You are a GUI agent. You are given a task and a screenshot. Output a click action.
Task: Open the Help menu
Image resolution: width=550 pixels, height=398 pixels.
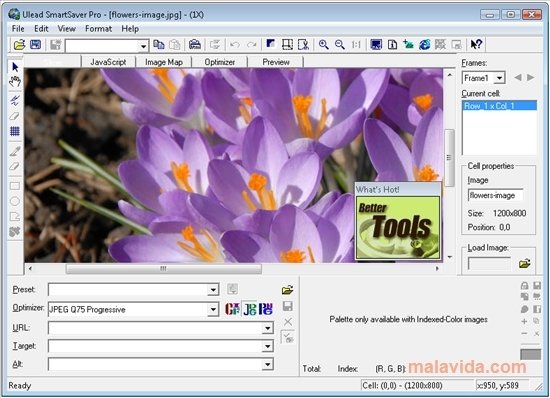tap(130, 29)
